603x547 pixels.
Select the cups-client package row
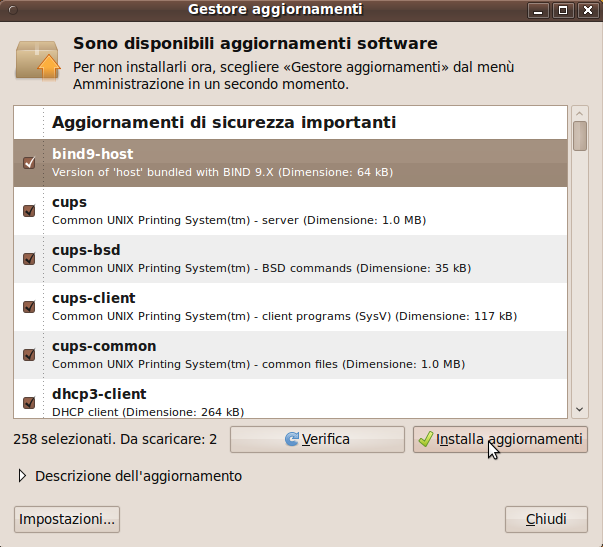[290, 307]
